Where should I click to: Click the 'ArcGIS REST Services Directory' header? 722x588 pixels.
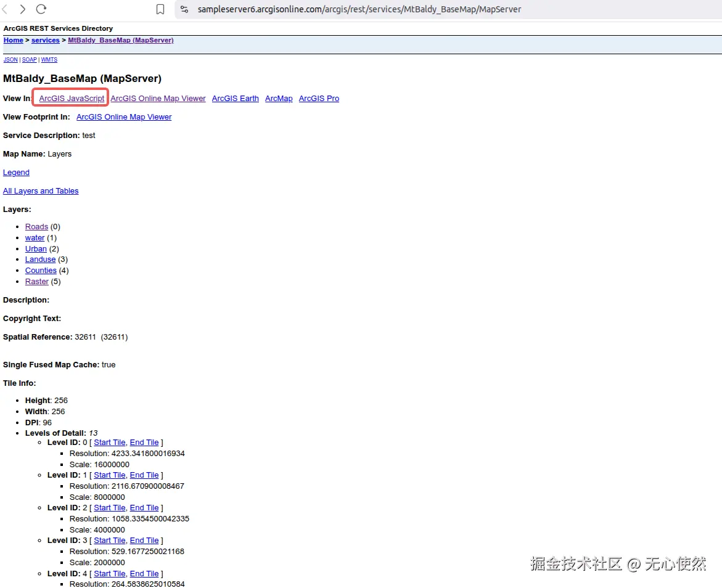pyautogui.click(x=58, y=28)
